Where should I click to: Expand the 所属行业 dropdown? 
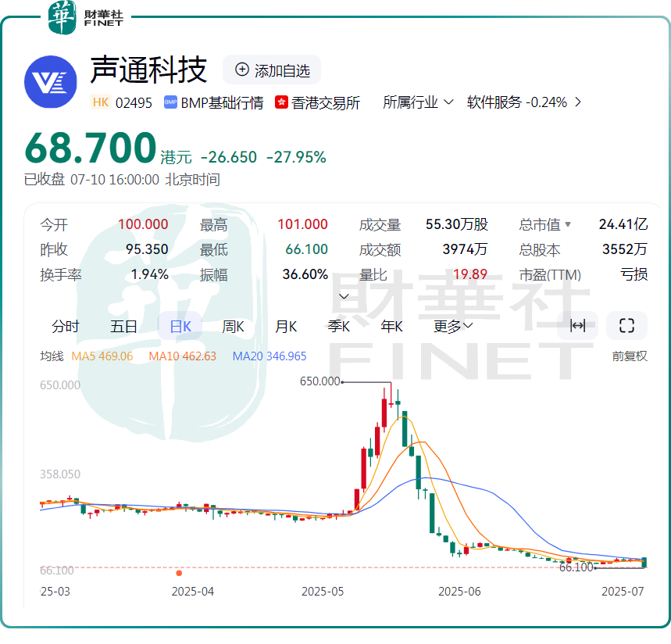coord(418,102)
